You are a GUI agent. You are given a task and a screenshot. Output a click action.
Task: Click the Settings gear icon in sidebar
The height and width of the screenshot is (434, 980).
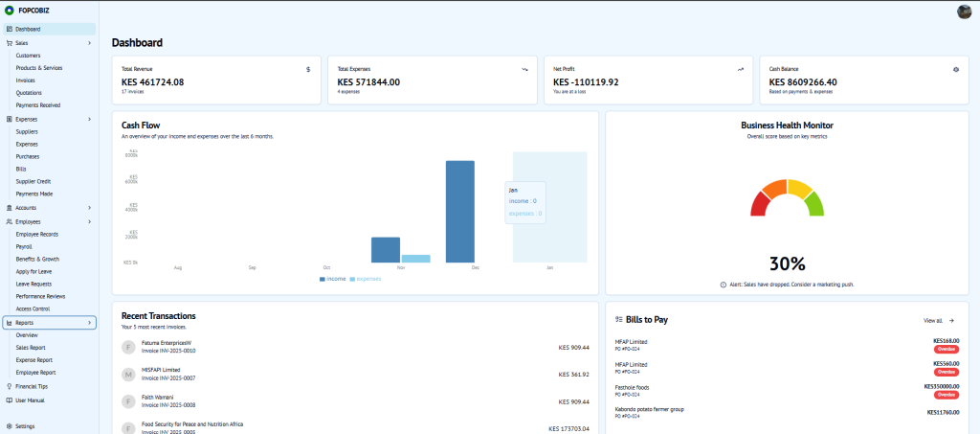[10, 425]
